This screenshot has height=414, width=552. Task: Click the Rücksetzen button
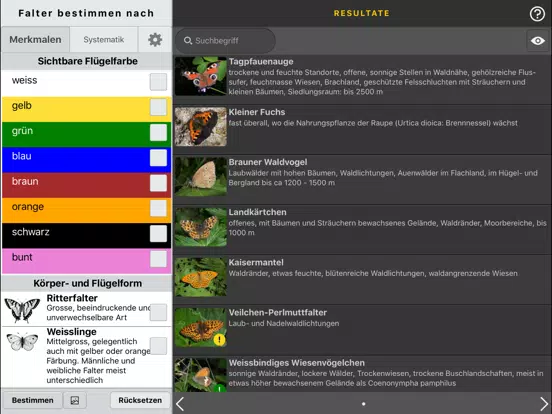pyautogui.click(x=140, y=400)
